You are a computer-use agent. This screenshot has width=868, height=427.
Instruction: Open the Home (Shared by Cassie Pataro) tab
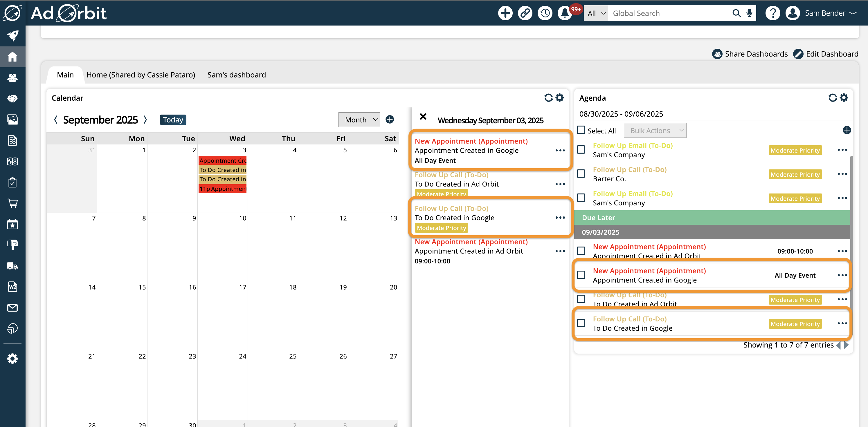point(141,75)
